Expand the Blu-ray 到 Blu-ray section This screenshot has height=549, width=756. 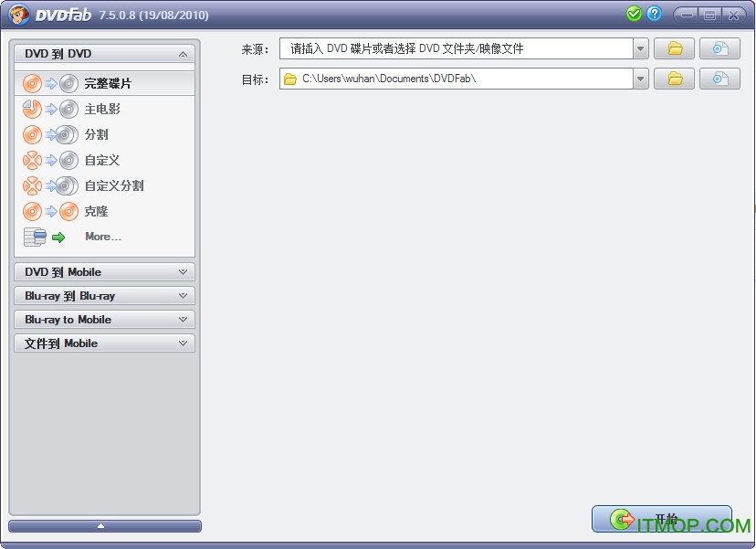tap(105, 296)
